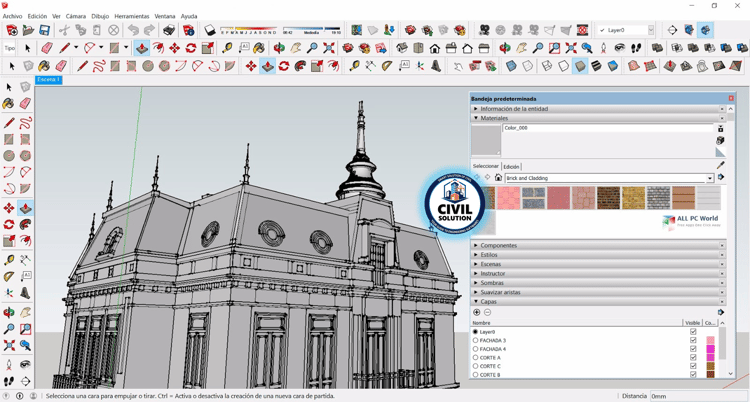The height and width of the screenshot is (402, 750).
Task: Expand the Componentes panel
Action: tap(598, 246)
